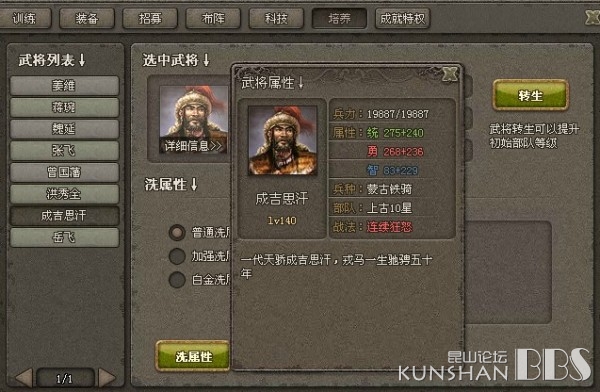Open 详细信息 on the selected general portrait

click(x=193, y=146)
